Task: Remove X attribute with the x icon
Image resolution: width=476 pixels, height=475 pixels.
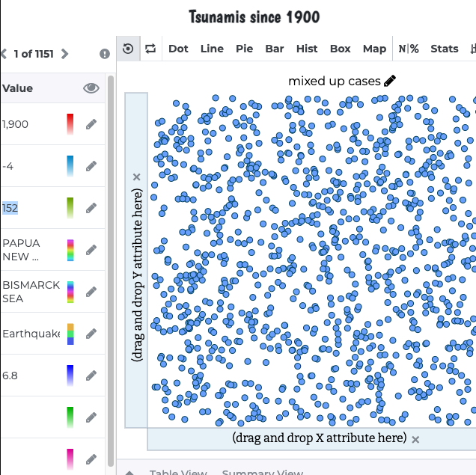Action: (415, 440)
